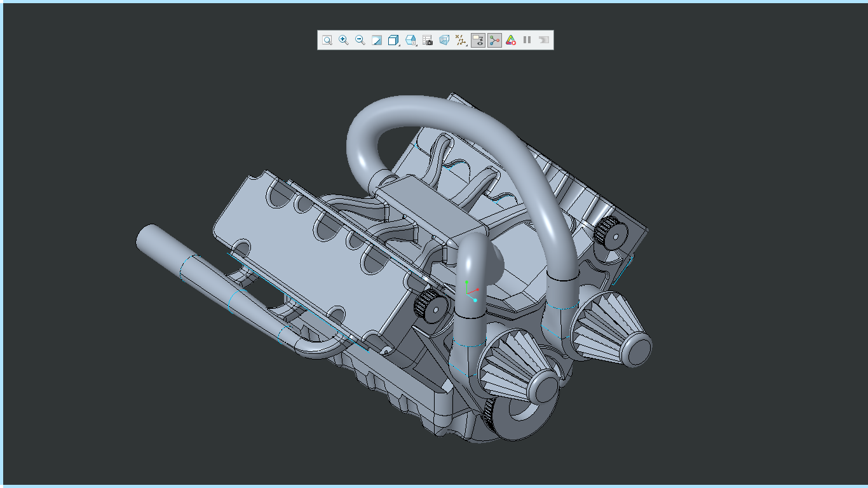
Task: Click the Repaint screen icon
Action: point(377,40)
